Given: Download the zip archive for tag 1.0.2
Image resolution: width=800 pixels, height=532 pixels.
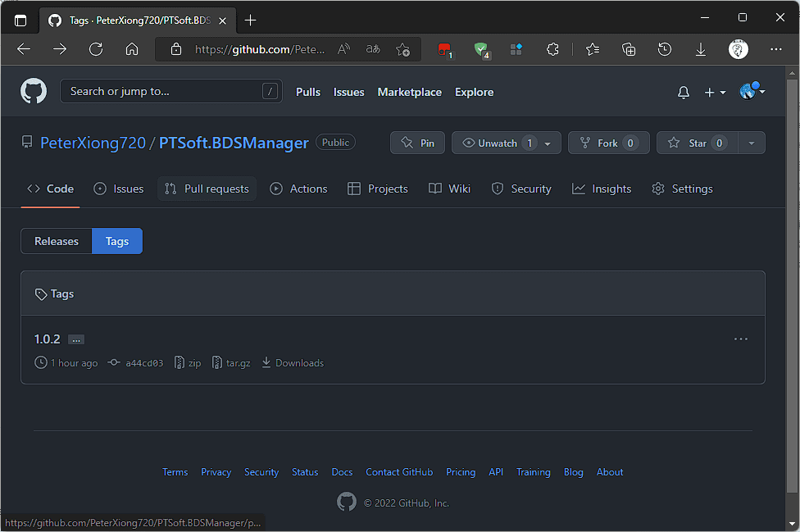Looking at the screenshot, I should point(188,362).
